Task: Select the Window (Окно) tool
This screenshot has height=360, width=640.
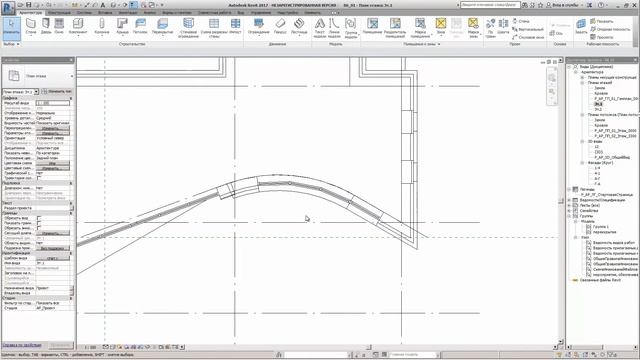Action: tap(59, 27)
